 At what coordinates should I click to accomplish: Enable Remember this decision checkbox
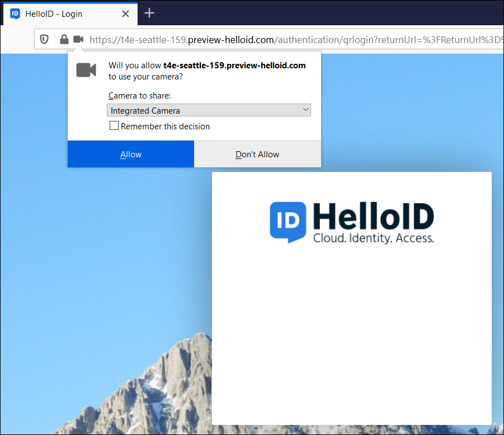click(114, 125)
